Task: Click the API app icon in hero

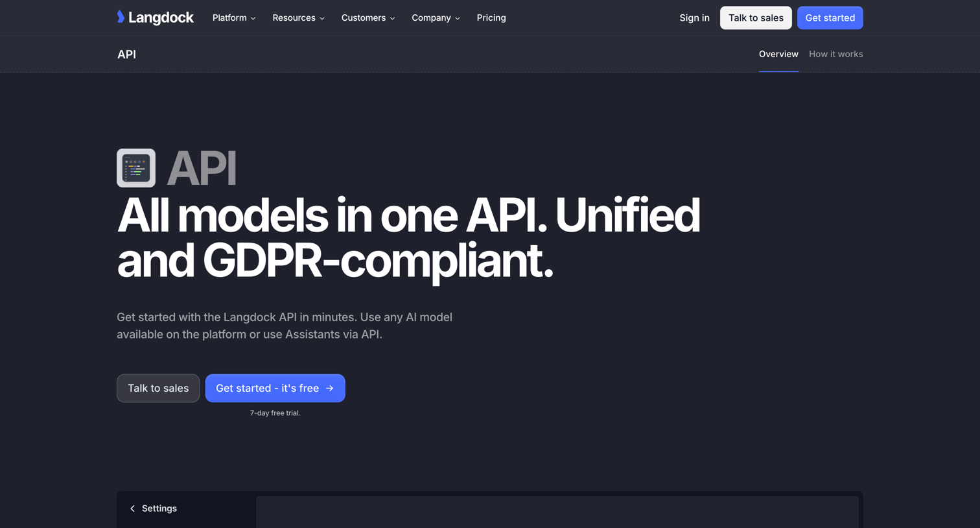Action: tap(136, 168)
